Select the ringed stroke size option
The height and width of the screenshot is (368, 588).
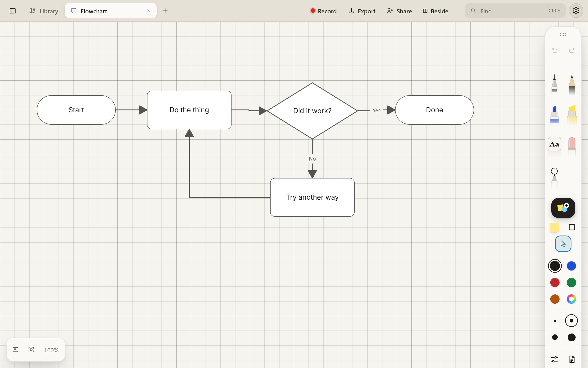tap(571, 321)
